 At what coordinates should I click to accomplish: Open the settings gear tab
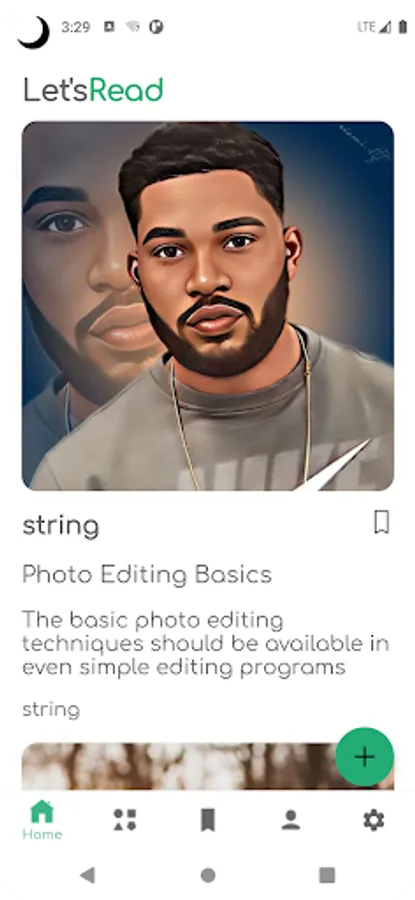pyautogui.click(x=374, y=820)
